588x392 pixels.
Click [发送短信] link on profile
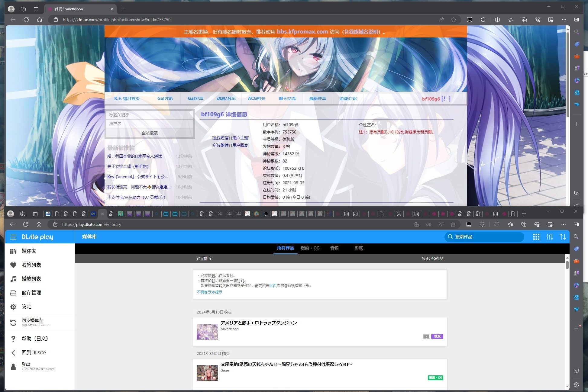(221, 138)
